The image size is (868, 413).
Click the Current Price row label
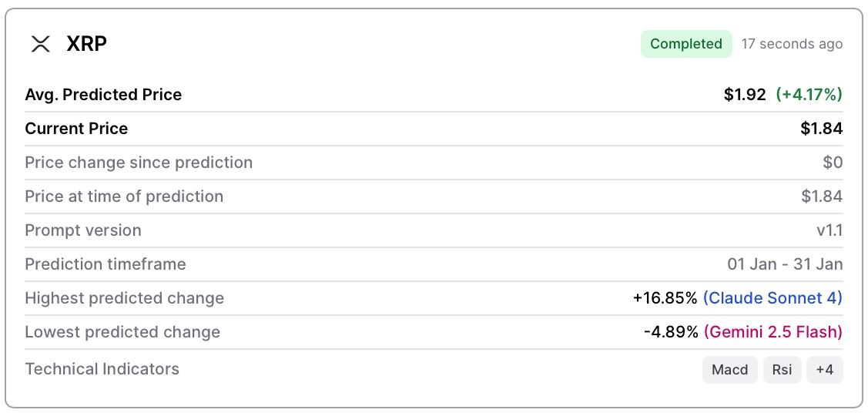coord(76,129)
